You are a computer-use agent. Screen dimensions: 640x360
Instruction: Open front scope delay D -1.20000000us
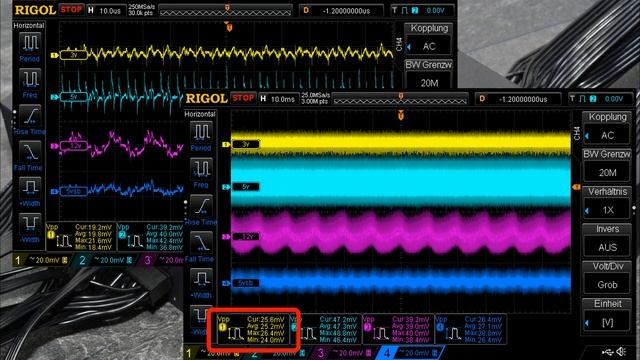pos(517,99)
